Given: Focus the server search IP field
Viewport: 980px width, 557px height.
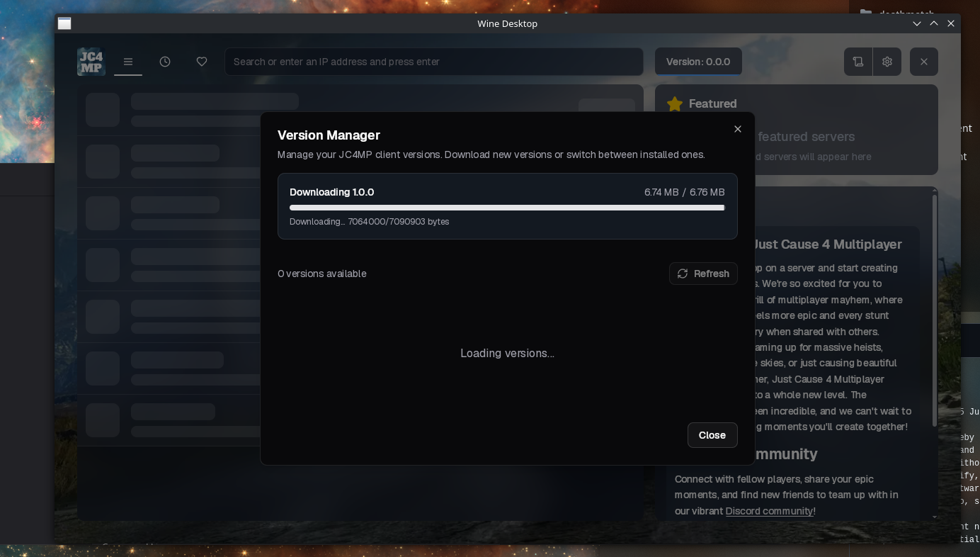Looking at the screenshot, I should 433,62.
